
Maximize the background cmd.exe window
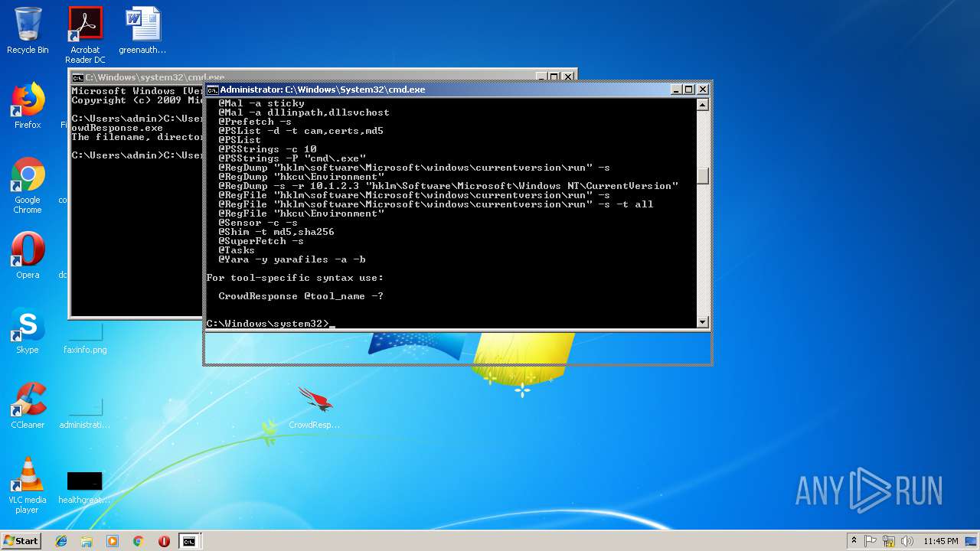[x=554, y=77]
